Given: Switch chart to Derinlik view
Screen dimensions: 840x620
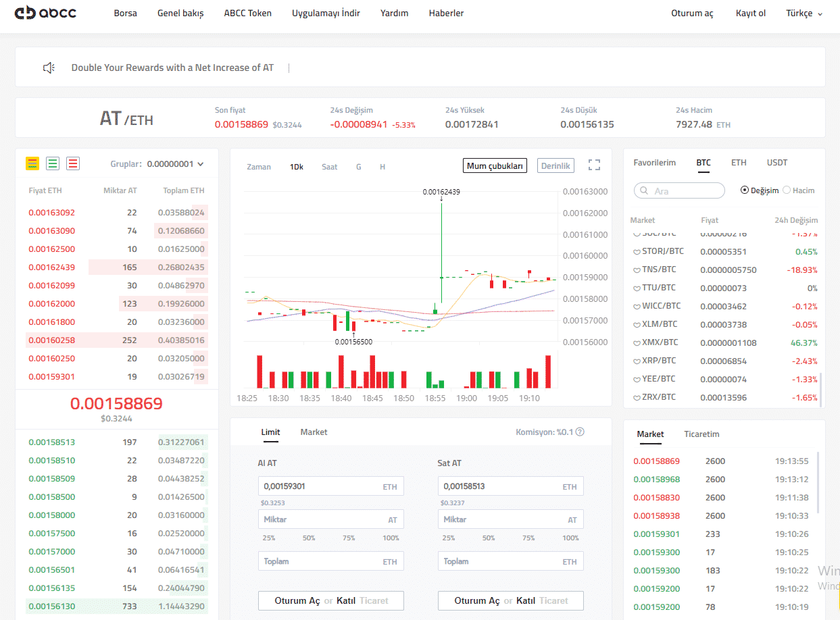Looking at the screenshot, I should [556, 165].
